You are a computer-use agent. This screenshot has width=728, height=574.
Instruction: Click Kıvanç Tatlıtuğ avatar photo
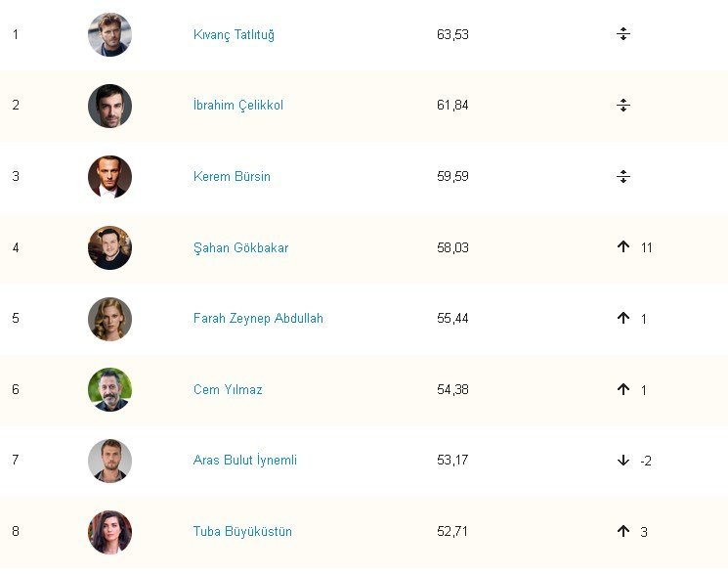pyautogui.click(x=109, y=35)
